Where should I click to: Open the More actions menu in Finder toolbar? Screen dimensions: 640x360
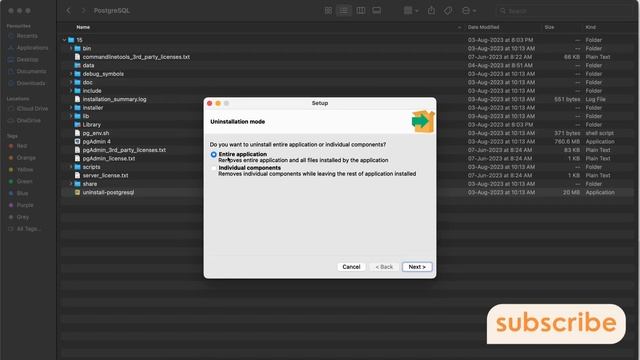pyautogui.click(x=469, y=11)
